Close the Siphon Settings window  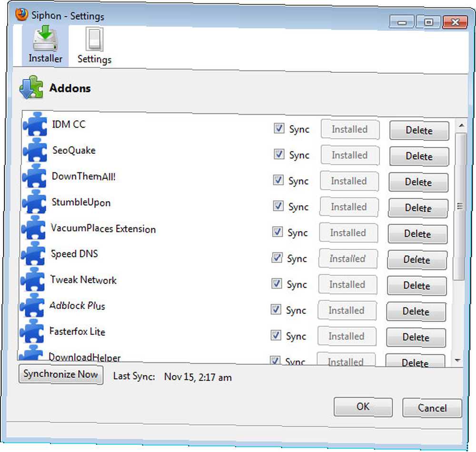pos(455,22)
